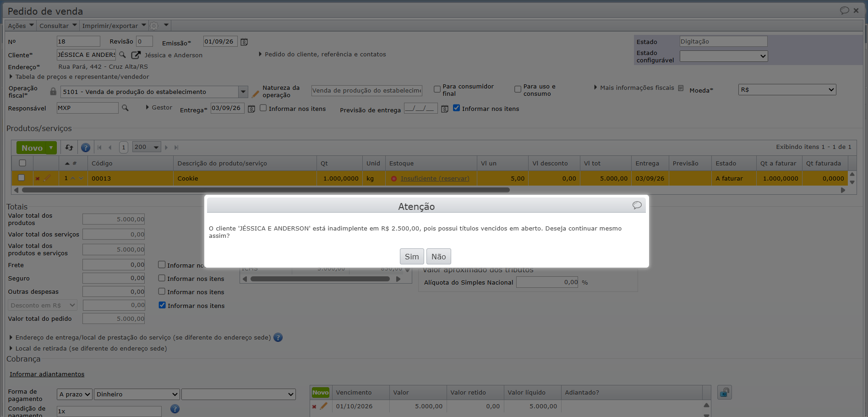Click the help icon beside refresh
Image resolution: width=868 pixels, height=417 pixels.
[x=86, y=148]
